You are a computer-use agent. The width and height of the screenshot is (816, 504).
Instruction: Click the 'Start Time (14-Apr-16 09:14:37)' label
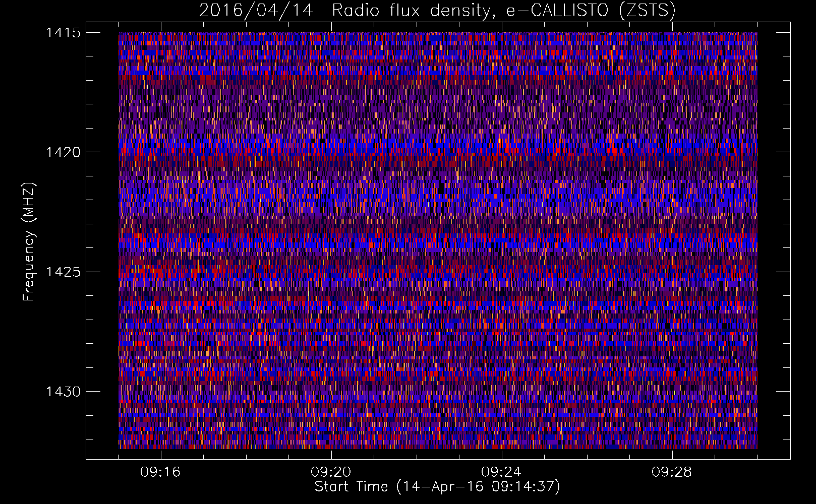[x=437, y=487]
